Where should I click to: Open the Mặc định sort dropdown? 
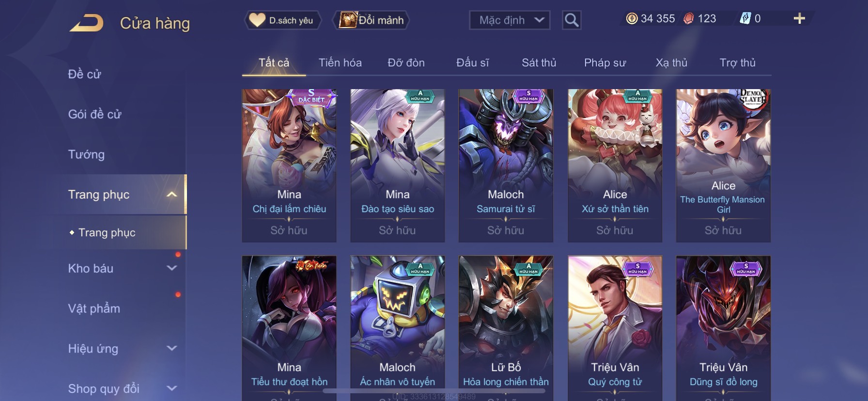[510, 20]
